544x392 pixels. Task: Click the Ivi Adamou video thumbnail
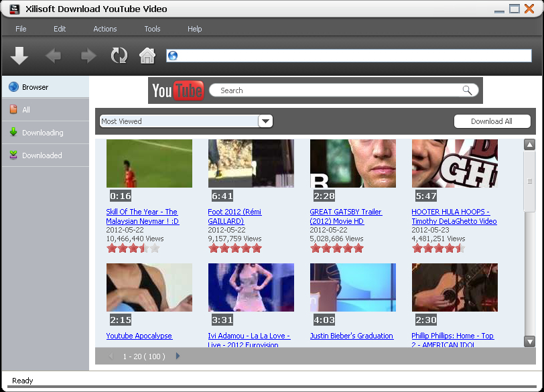pyautogui.click(x=251, y=287)
